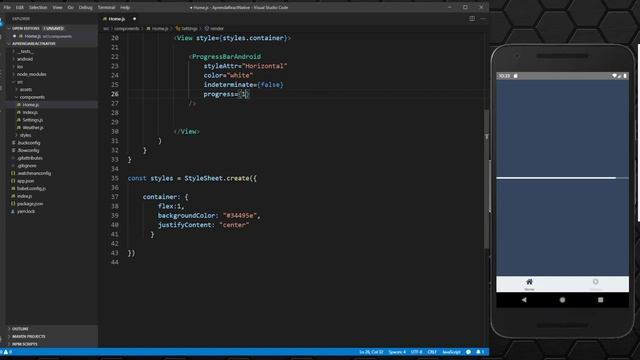640x360 pixels.
Task: Click components in the breadcrumb
Action: pos(127,29)
